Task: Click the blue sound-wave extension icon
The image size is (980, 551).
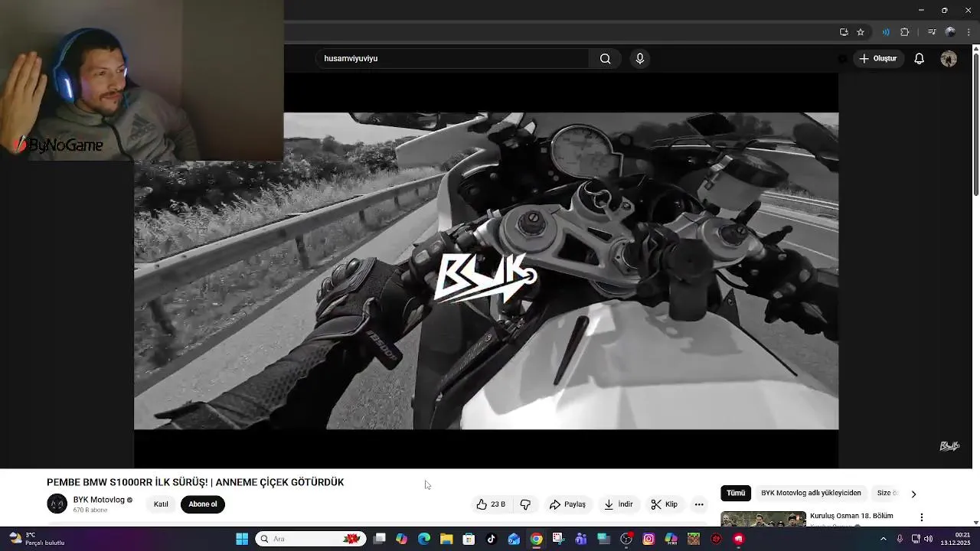Action: (886, 32)
